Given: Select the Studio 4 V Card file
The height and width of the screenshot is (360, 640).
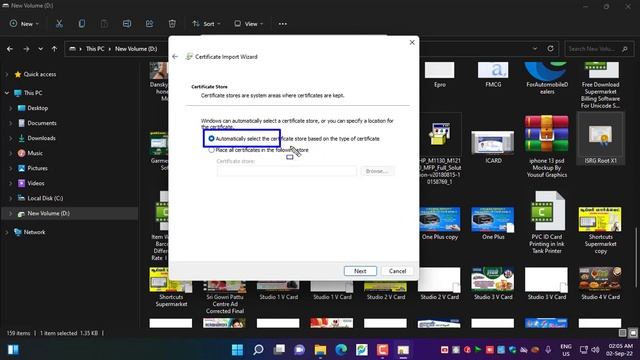Looking at the screenshot, I should pos(600,284).
